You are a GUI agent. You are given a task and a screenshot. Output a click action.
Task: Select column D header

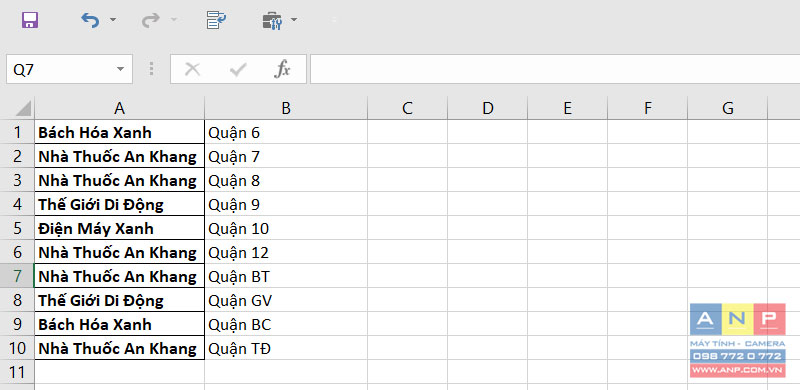(488, 108)
